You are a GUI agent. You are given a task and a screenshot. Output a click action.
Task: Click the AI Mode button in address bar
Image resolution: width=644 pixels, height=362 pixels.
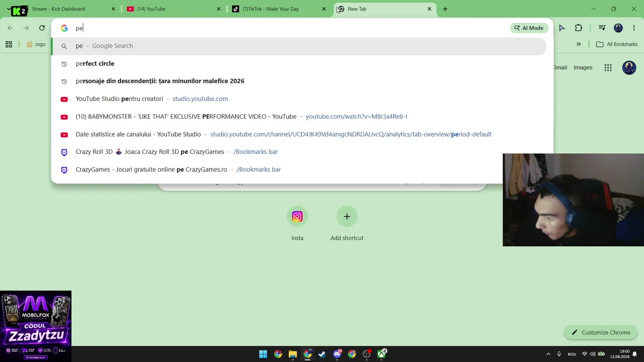[x=528, y=28]
